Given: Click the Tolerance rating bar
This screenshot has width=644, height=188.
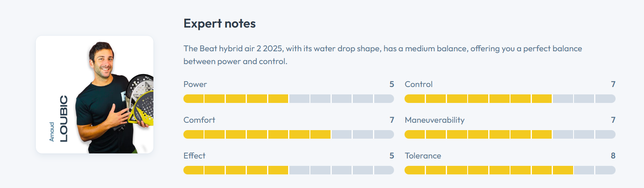Looking at the screenshot, I should tap(510, 170).
